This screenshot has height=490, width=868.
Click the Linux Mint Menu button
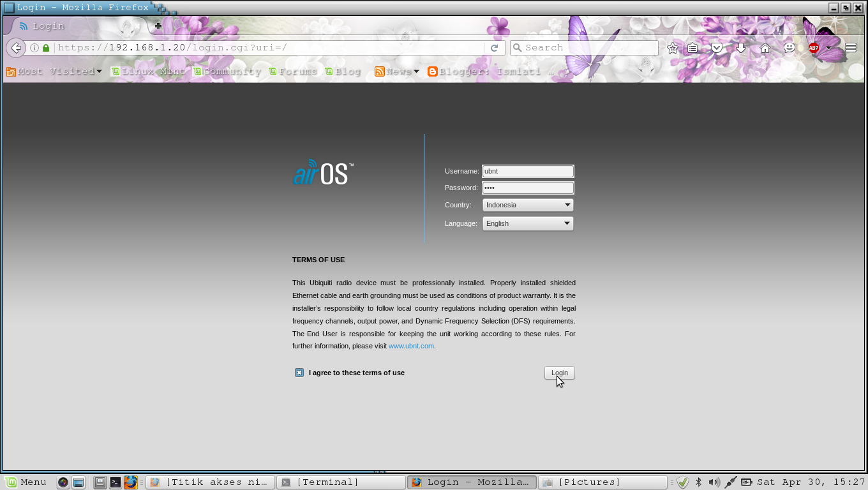point(26,482)
